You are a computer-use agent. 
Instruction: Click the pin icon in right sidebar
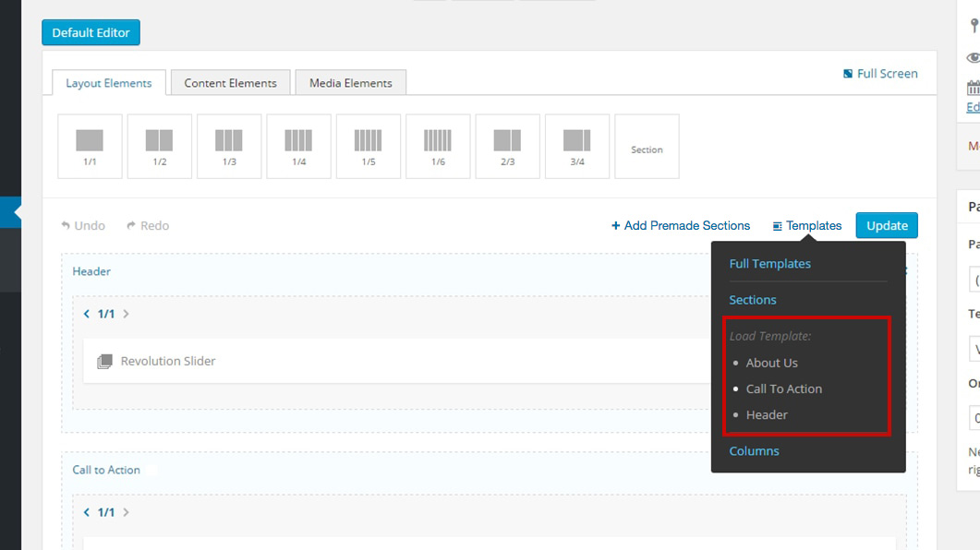[x=974, y=26]
